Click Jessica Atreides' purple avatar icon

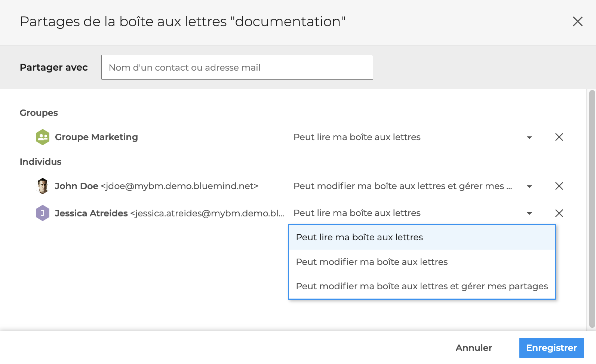(x=43, y=213)
